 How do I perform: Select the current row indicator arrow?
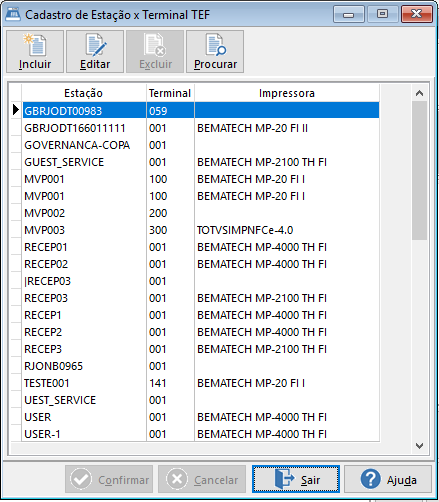point(16,110)
